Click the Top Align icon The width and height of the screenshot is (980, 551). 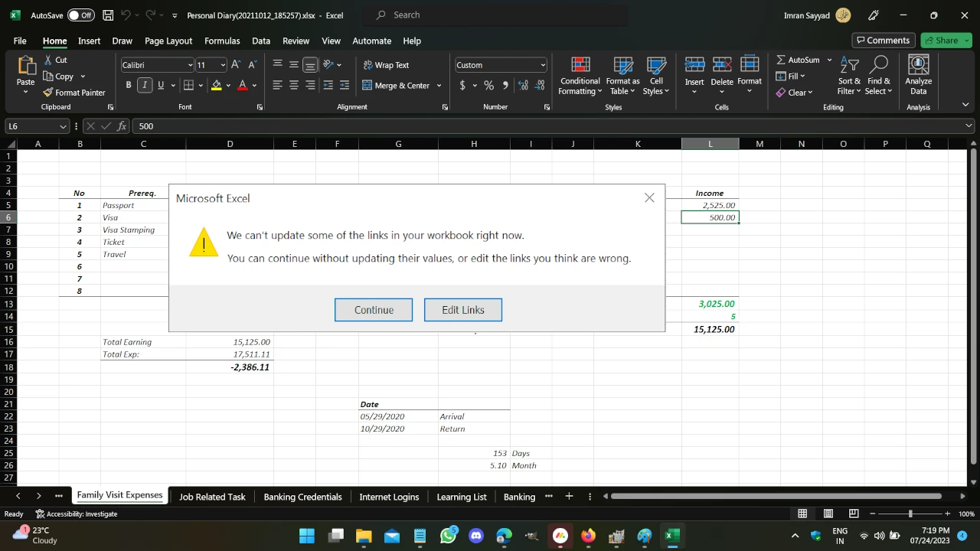tap(278, 65)
